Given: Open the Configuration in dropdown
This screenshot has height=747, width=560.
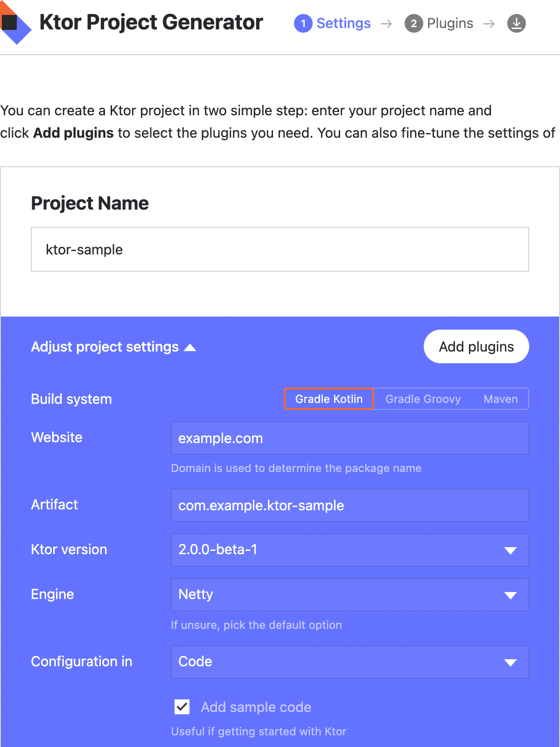Looking at the screenshot, I should click(350, 662).
